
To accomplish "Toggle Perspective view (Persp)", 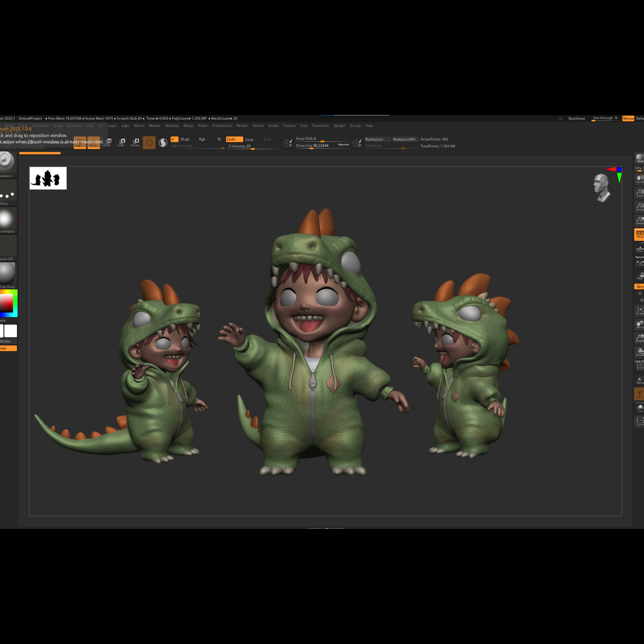I will click(639, 234).
